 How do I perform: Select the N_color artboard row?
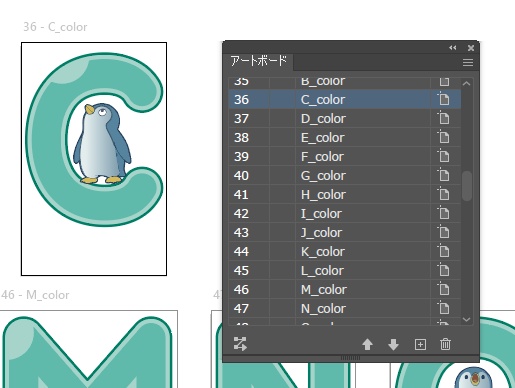(x=345, y=308)
